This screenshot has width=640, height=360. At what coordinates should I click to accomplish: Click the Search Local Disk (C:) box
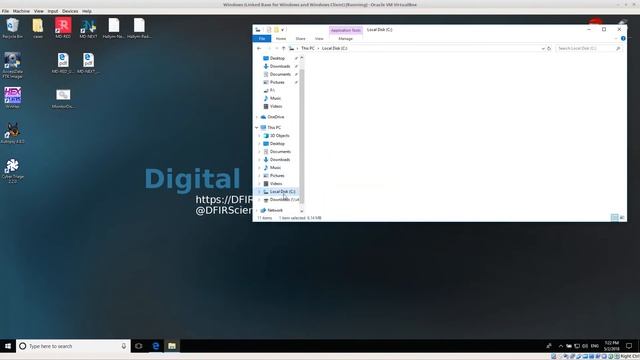(x=589, y=48)
